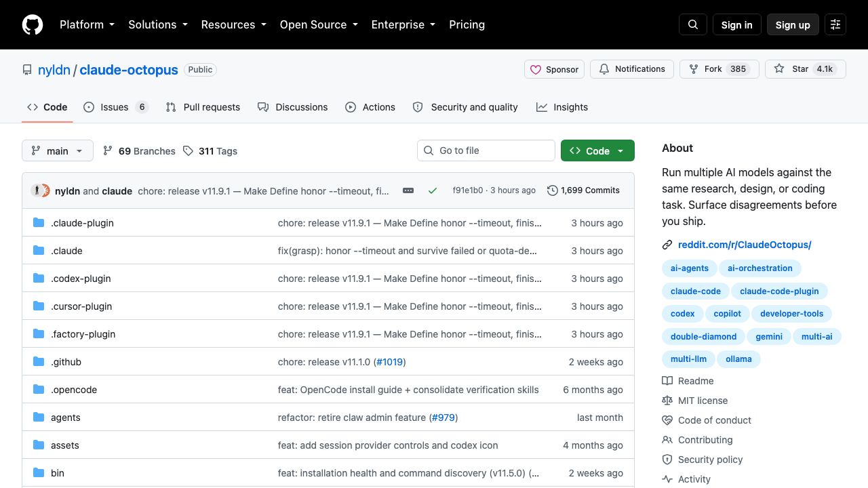Open the claude-octopus repository name link
Image resolution: width=868 pixels, height=488 pixels.
(129, 70)
